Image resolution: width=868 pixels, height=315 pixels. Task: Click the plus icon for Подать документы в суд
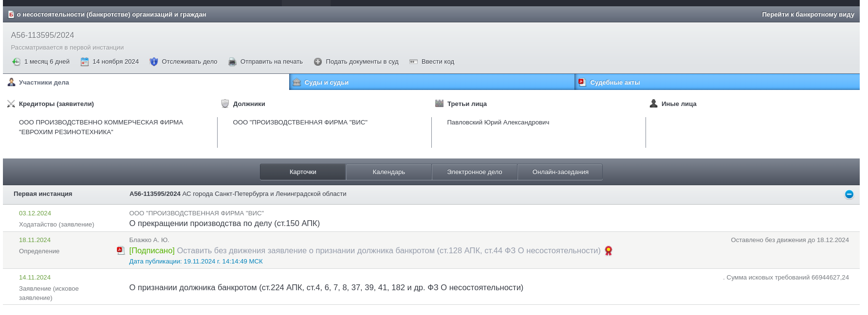[x=318, y=62]
